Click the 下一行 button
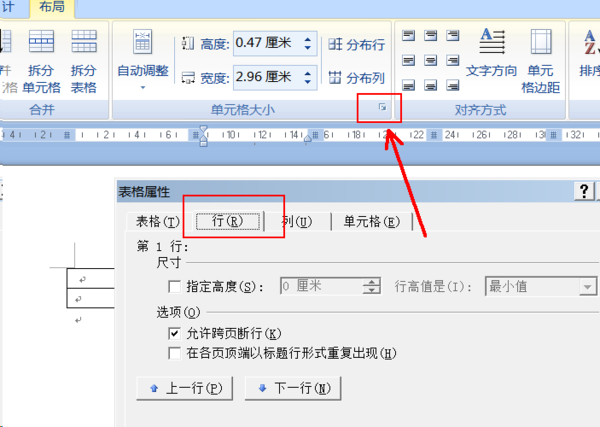Screen dimensions: 600x427 [x=293, y=388]
